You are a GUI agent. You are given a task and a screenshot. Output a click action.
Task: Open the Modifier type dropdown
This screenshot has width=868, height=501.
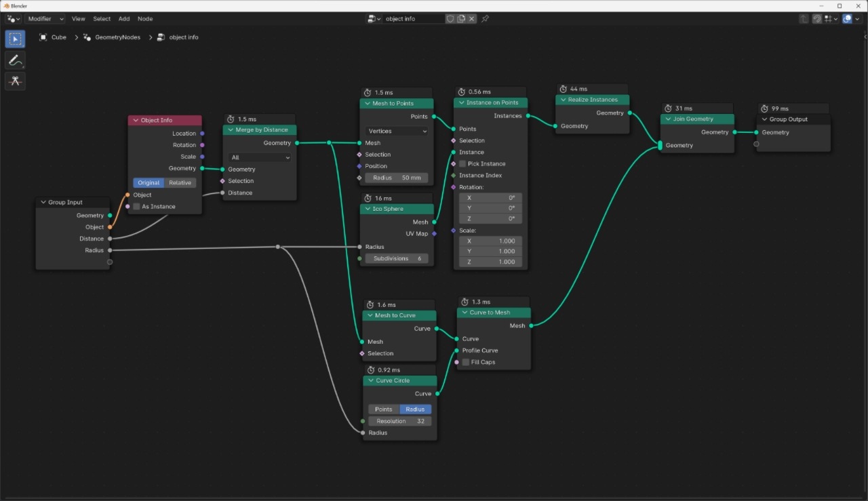(45, 19)
